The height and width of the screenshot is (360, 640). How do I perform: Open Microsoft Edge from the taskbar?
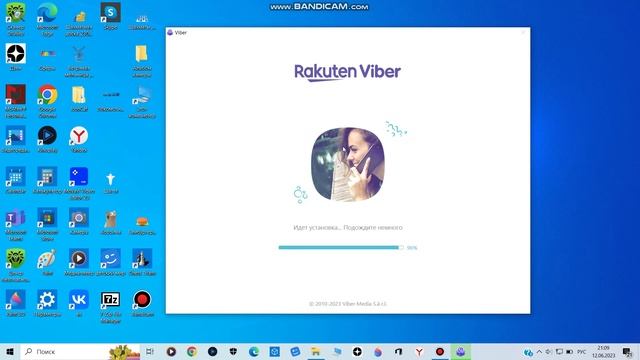coord(254,351)
